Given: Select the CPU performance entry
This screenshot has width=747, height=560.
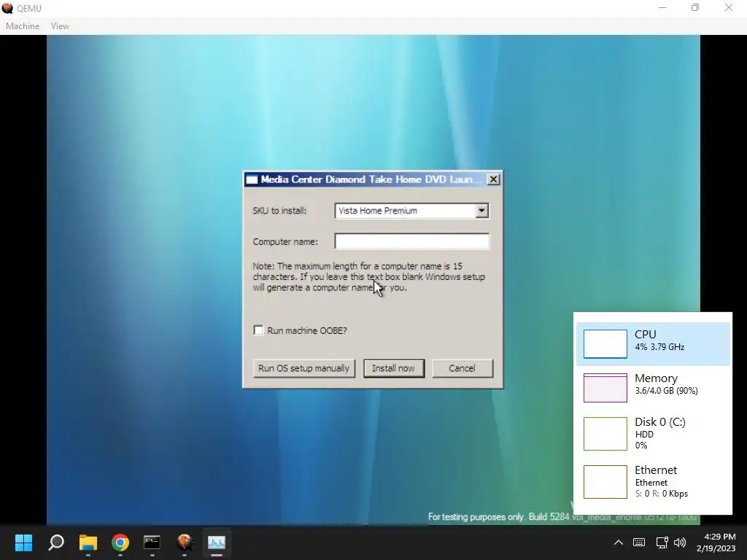Looking at the screenshot, I should (653, 344).
